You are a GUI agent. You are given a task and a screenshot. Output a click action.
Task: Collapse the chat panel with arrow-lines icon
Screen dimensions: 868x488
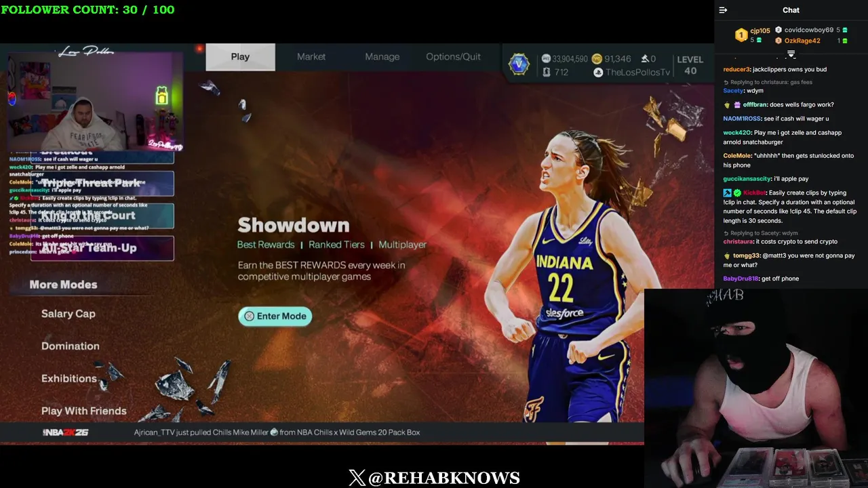coord(723,10)
